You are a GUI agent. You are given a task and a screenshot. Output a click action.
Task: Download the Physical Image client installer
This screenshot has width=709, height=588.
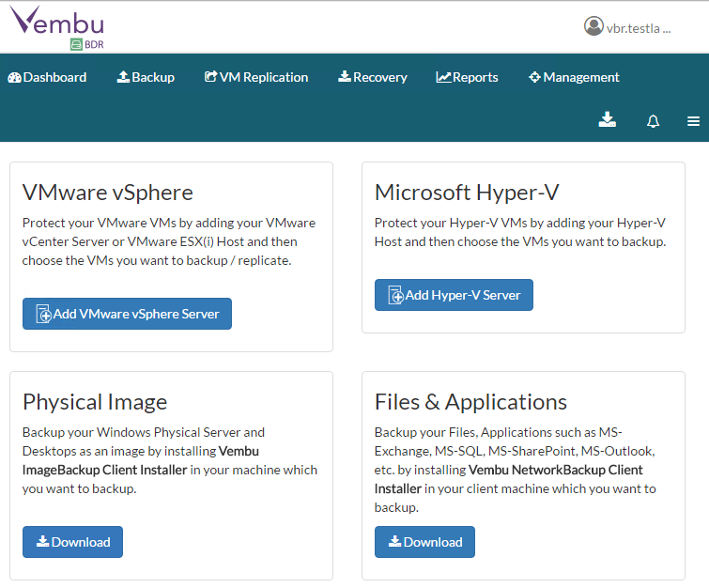pyautogui.click(x=72, y=542)
